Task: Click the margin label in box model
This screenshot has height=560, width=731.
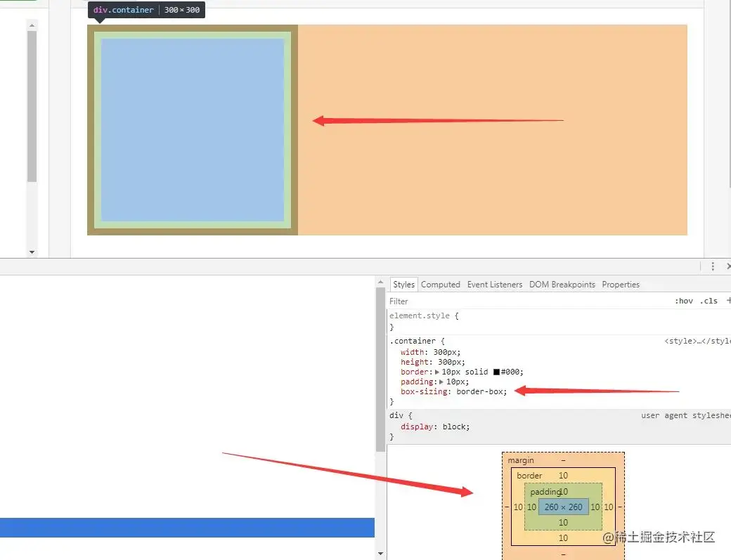Action: [x=521, y=460]
